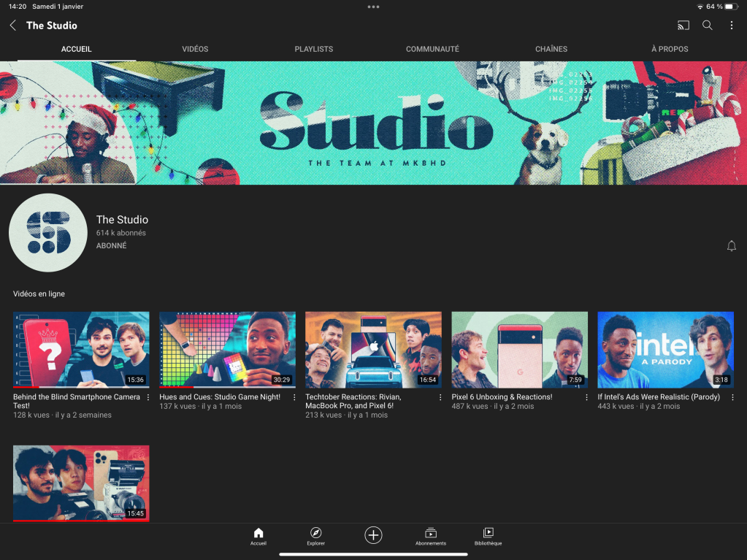Expand more options for Hues and Cues video
The height and width of the screenshot is (560, 747).
tap(294, 398)
